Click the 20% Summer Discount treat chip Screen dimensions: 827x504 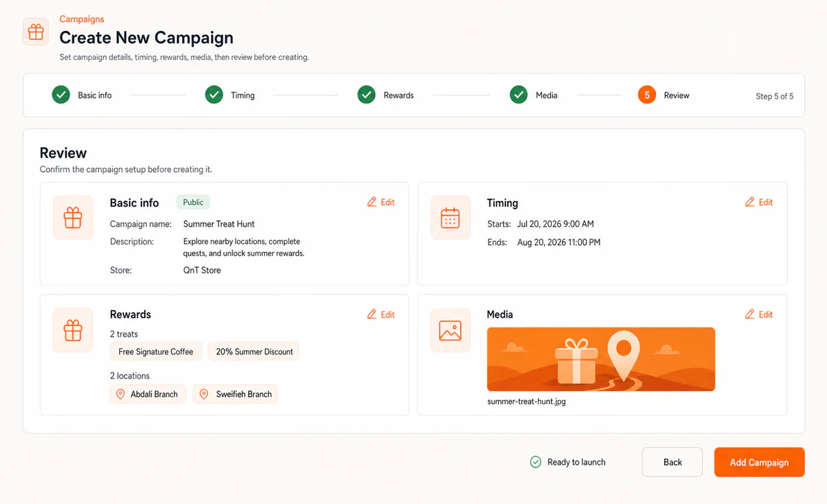pos(254,351)
